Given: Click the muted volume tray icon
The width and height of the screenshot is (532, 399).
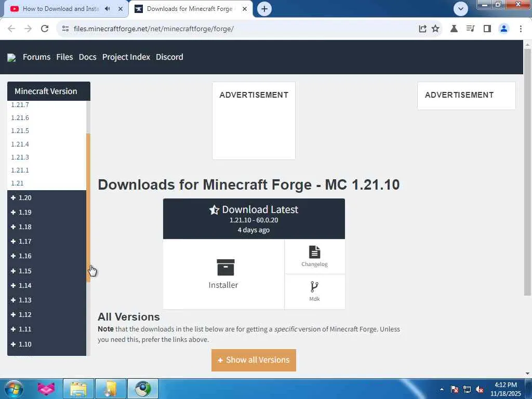Looking at the screenshot, I should coord(480,389).
